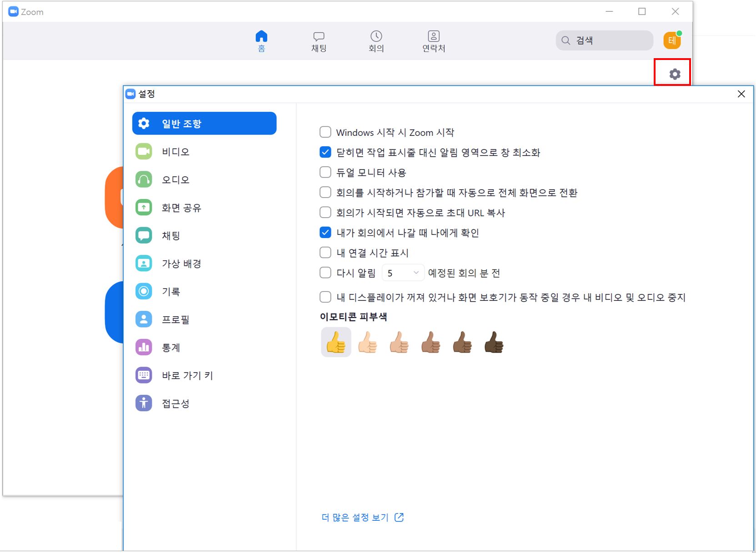
Task: Select darkest skin tone thumbs-up
Action: tap(494, 342)
